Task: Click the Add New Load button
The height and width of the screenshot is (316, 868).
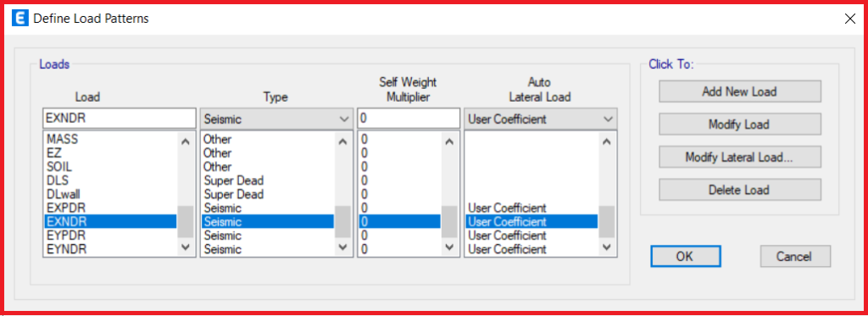Action: click(x=739, y=91)
